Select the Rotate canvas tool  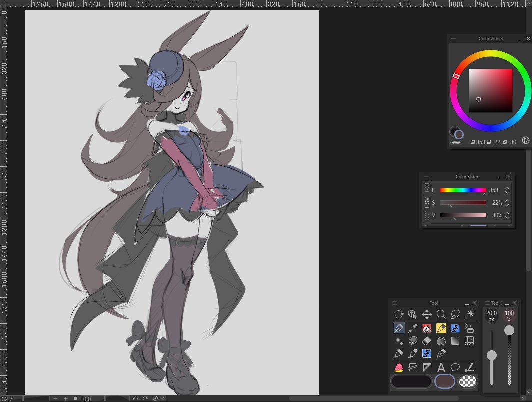click(x=399, y=314)
